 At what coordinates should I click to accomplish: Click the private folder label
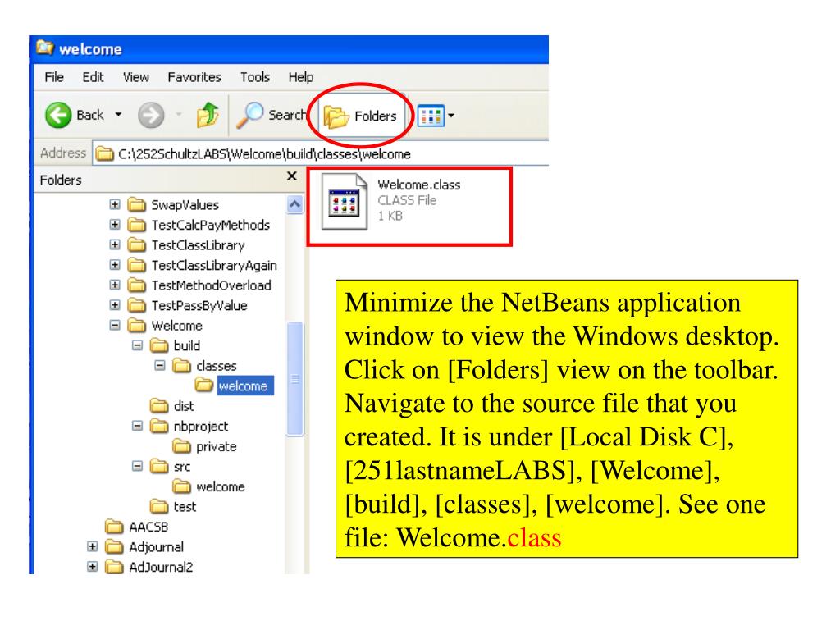click(217, 446)
